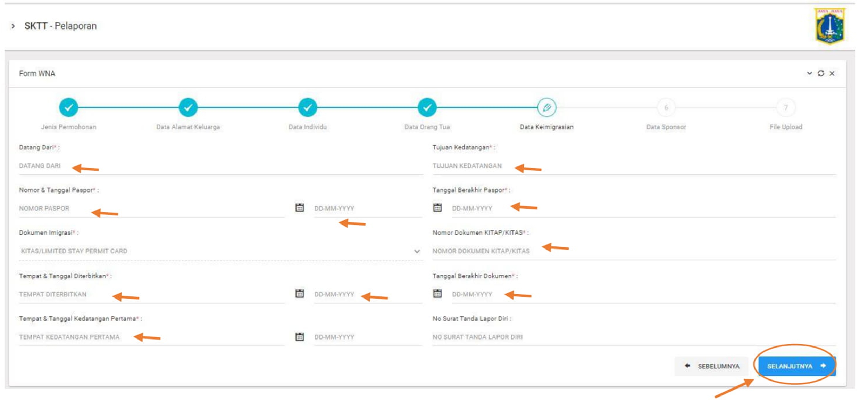Open the passport date calendar icon
Viewport: 868px width, 400px height.
tap(299, 208)
